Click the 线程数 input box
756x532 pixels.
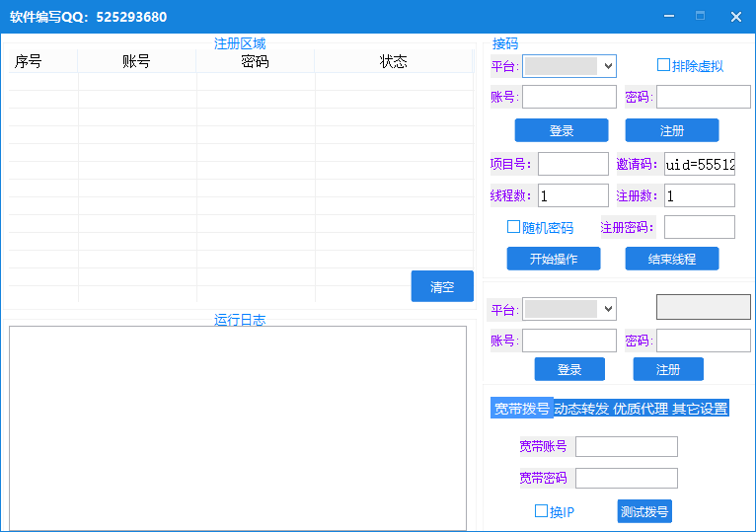click(x=572, y=195)
